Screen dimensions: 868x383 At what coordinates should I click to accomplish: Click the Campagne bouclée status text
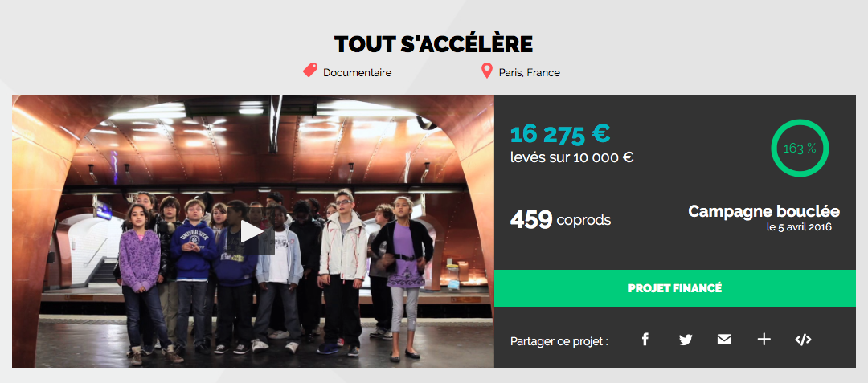[764, 211]
